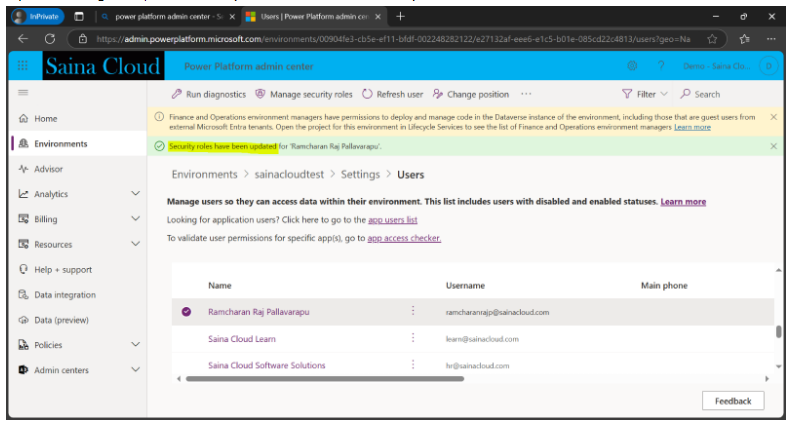Expand the Analytics section chevron
Screen dimensions: 793x429
(x=136, y=194)
